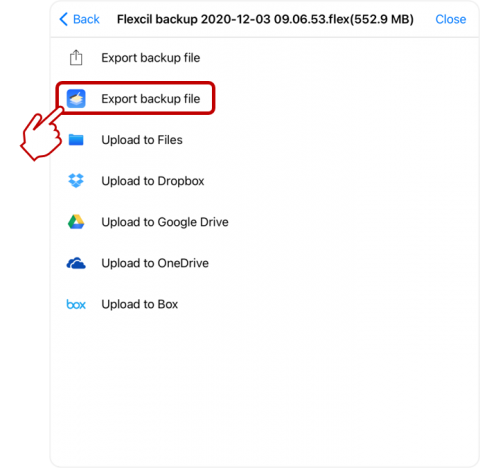Image resolution: width=480 pixels, height=468 pixels.
Task: Tap the blue back chevron arrow
Action: [x=63, y=19]
